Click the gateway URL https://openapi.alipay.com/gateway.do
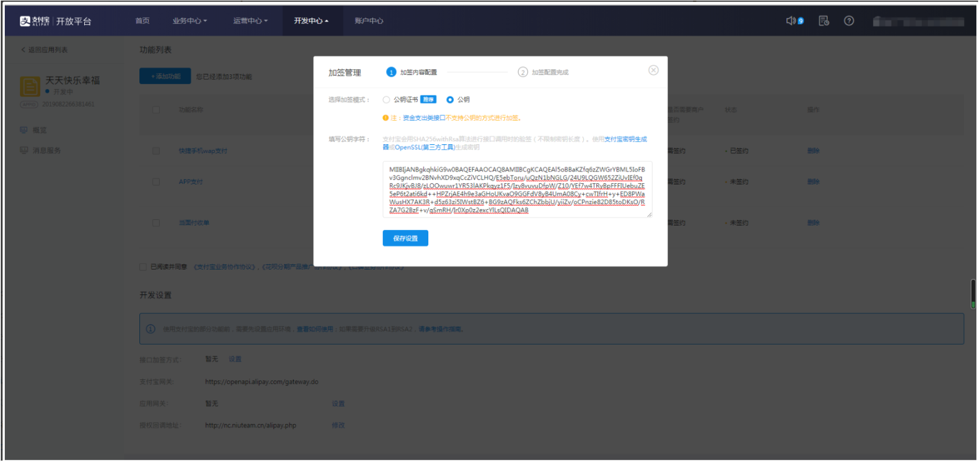The height and width of the screenshot is (462, 980). click(262, 382)
